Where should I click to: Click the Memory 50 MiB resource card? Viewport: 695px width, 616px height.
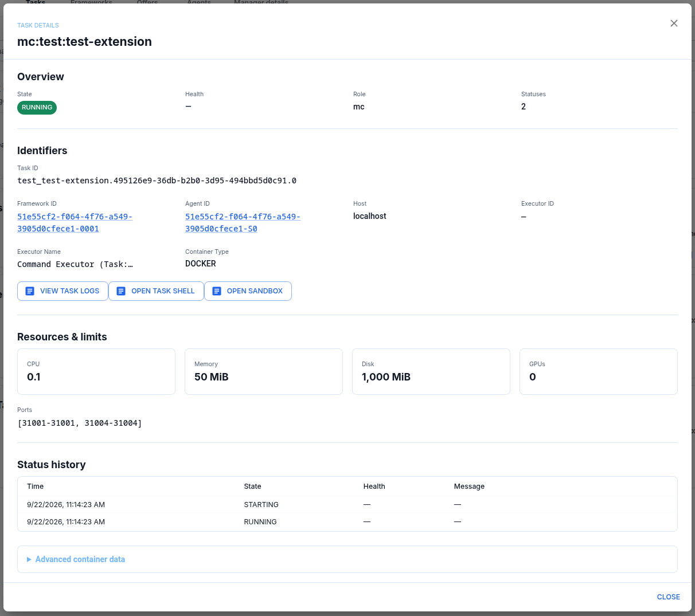click(264, 371)
